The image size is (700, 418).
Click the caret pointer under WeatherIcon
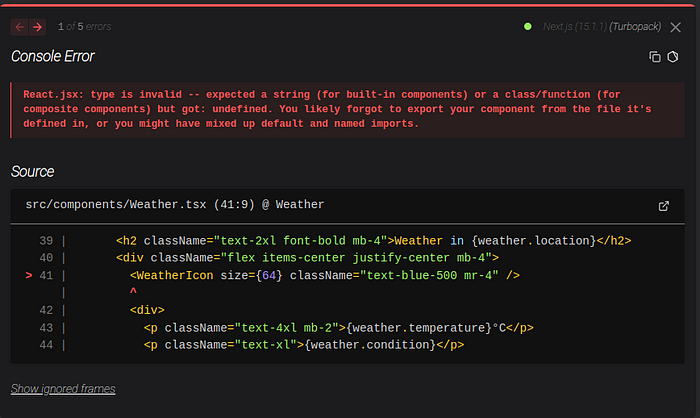(x=133, y=291)
